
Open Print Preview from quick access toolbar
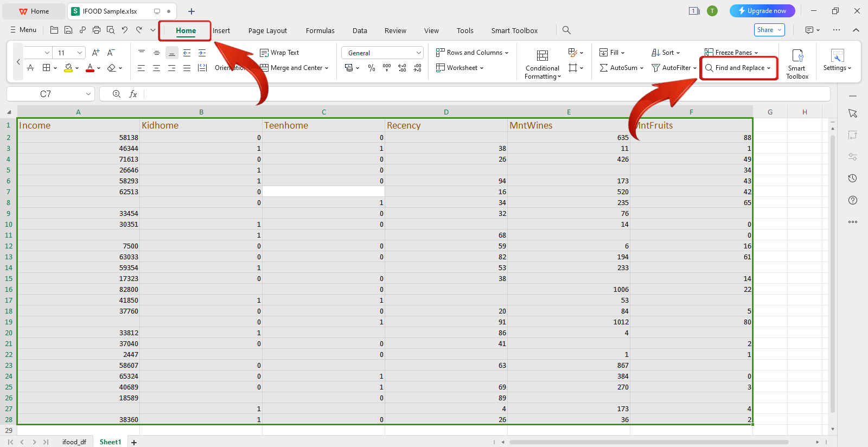point(111,30)
